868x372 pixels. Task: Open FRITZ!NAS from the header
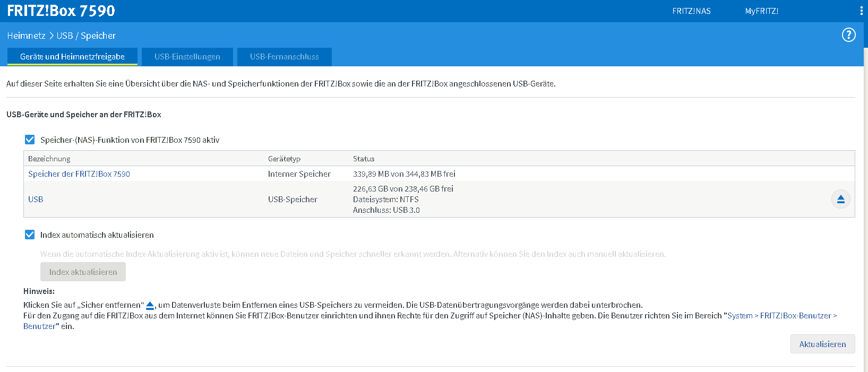(691, 11)
